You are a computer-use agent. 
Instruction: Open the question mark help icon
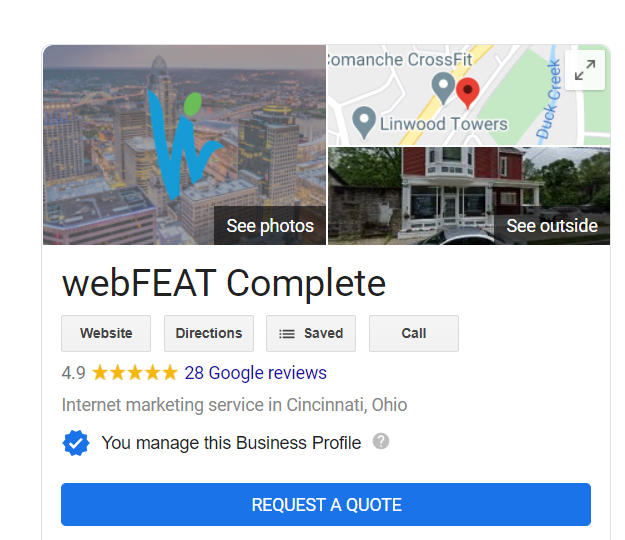coord(381,441)
